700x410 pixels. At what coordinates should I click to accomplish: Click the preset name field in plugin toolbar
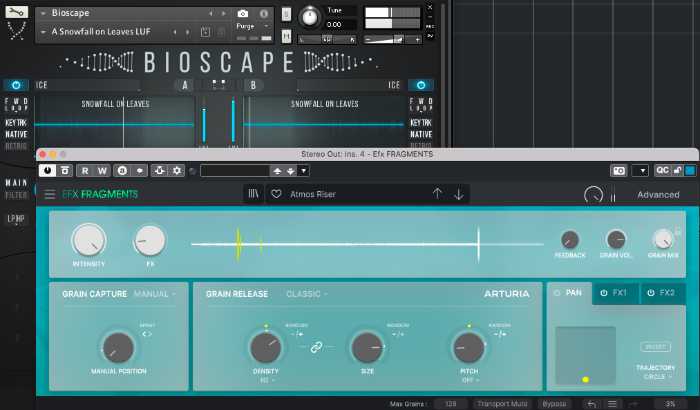tap(235, 171)
